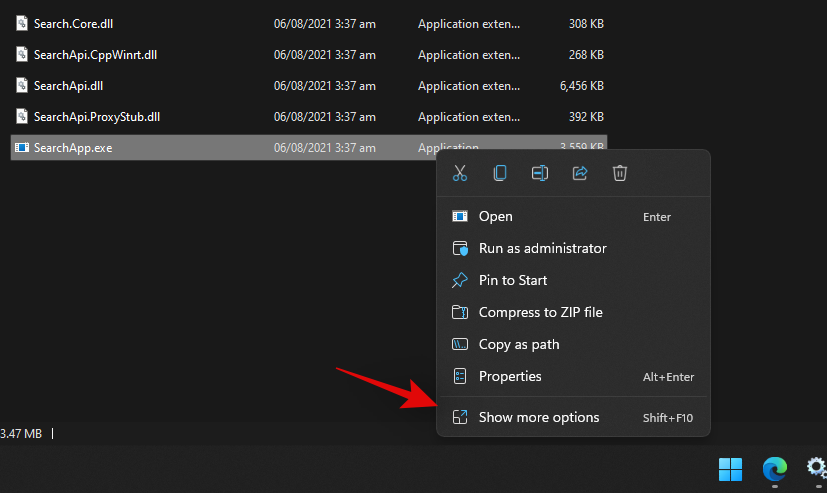Click the expand icon beside Show more options

pyautogui.click(x=460, y=417)
